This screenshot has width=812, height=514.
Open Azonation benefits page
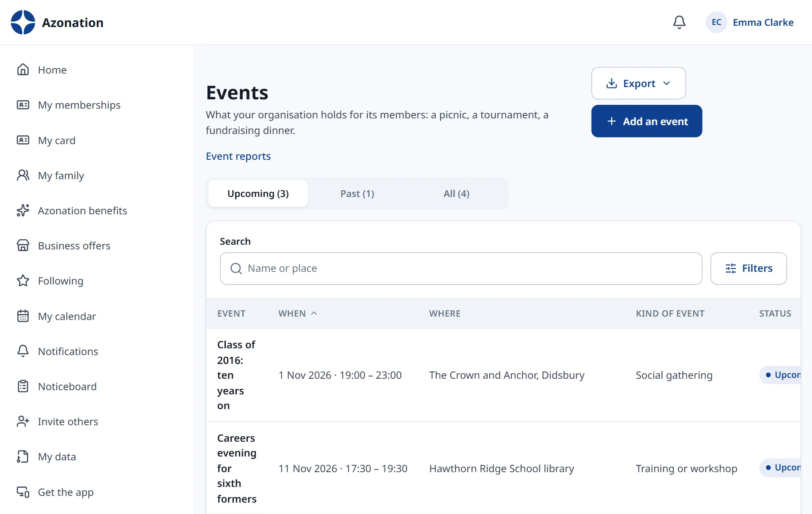[82, 211]
